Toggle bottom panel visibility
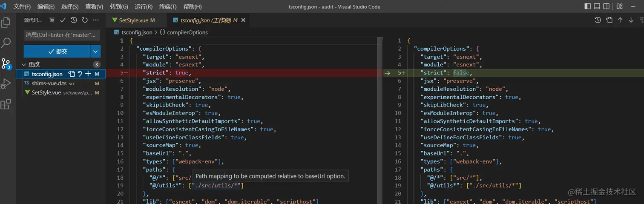Screen dimensions: 644x204 tap(597, 6)
